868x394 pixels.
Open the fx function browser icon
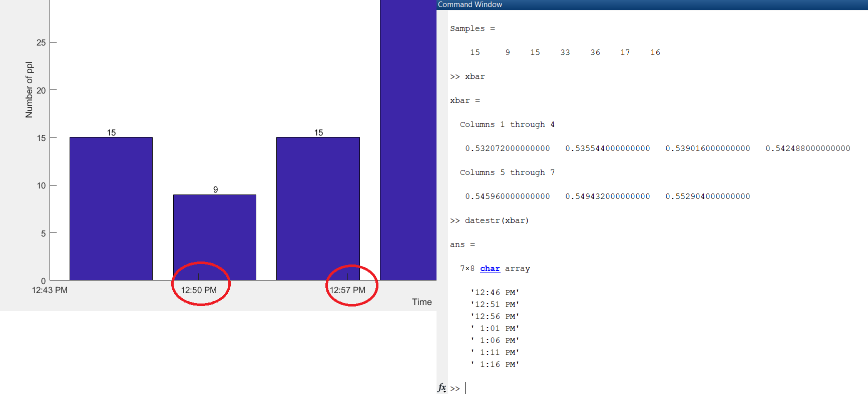tap(442, 387)
